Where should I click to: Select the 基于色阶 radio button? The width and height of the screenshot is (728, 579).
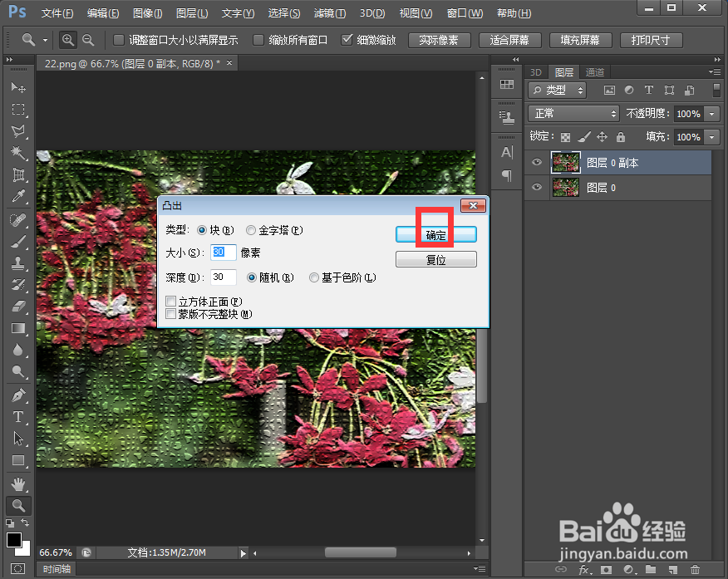(x=314, y=277)
